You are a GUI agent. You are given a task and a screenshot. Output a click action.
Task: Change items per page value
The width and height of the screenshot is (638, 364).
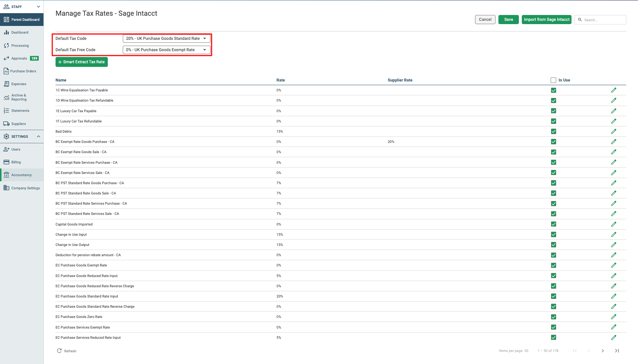[x=526, y=351]
